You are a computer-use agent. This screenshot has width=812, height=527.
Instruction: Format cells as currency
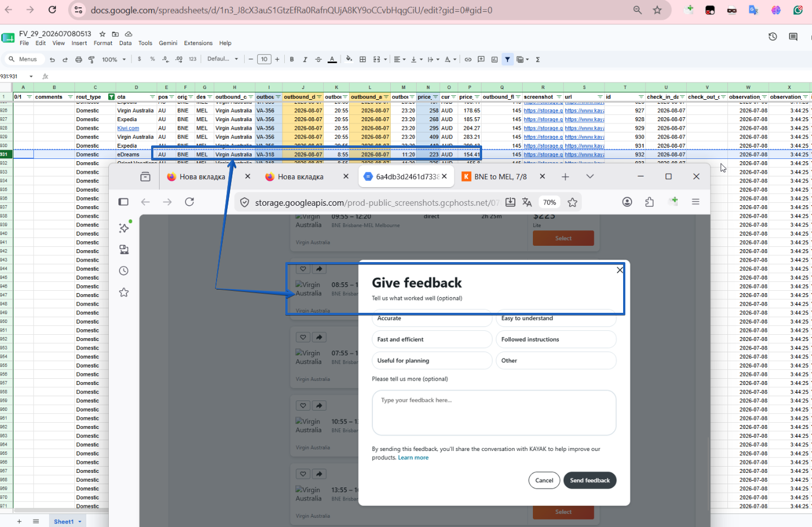[x=139, y=59]
